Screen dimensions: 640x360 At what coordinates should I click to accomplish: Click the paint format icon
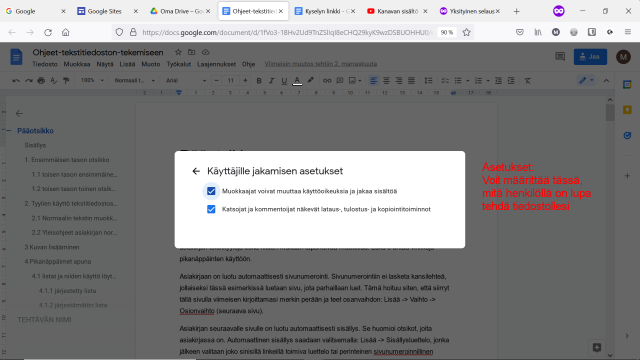click(x=66, y=81)
